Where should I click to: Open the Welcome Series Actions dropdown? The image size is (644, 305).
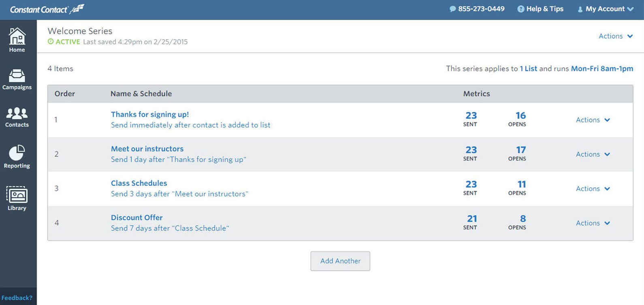point(616,36)
